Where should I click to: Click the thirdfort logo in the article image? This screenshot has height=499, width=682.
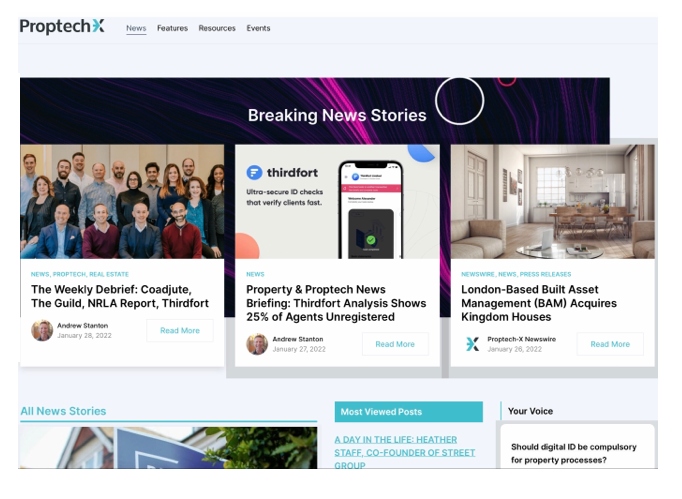tap(282, 173)
